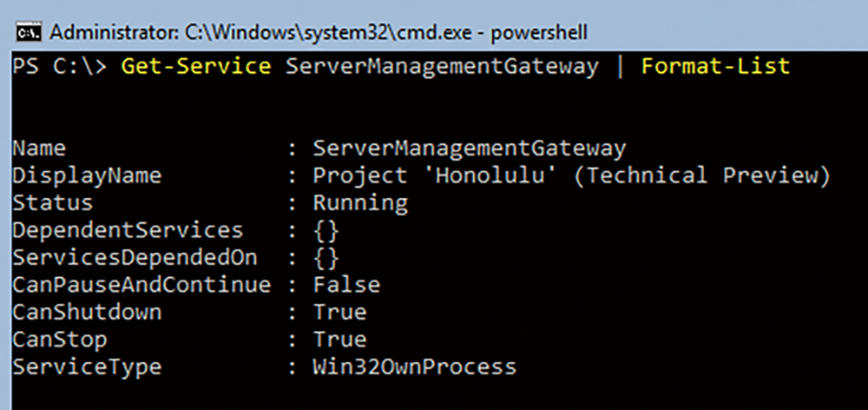Click the Status property label
Viewport: 868px width, 410px height.
pos(53,202)
